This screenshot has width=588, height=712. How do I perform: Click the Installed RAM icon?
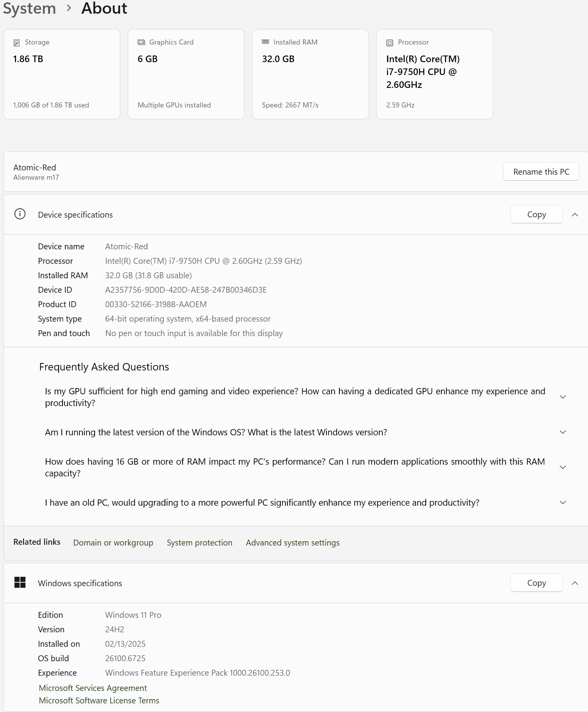[265, 42]
